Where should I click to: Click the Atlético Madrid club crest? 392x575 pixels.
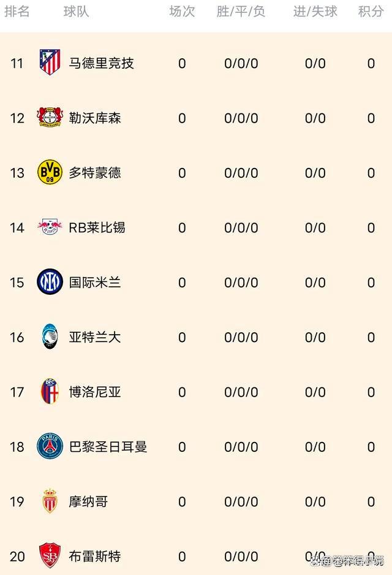(50, 63)
